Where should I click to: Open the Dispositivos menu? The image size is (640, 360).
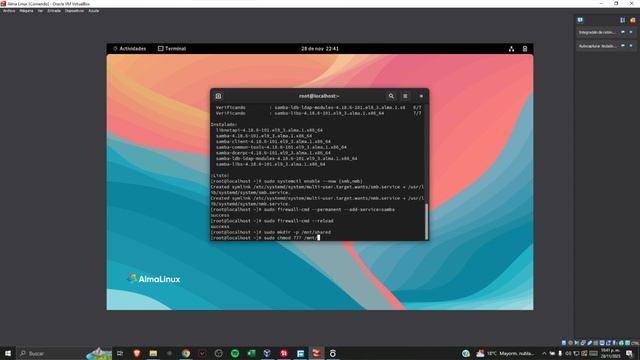[x=74, y=11]
